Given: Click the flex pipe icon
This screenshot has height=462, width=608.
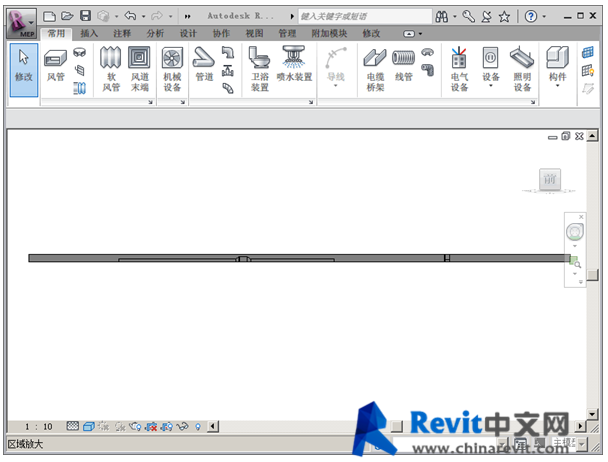Looking at the screenshot, I should tap(228, 88).
